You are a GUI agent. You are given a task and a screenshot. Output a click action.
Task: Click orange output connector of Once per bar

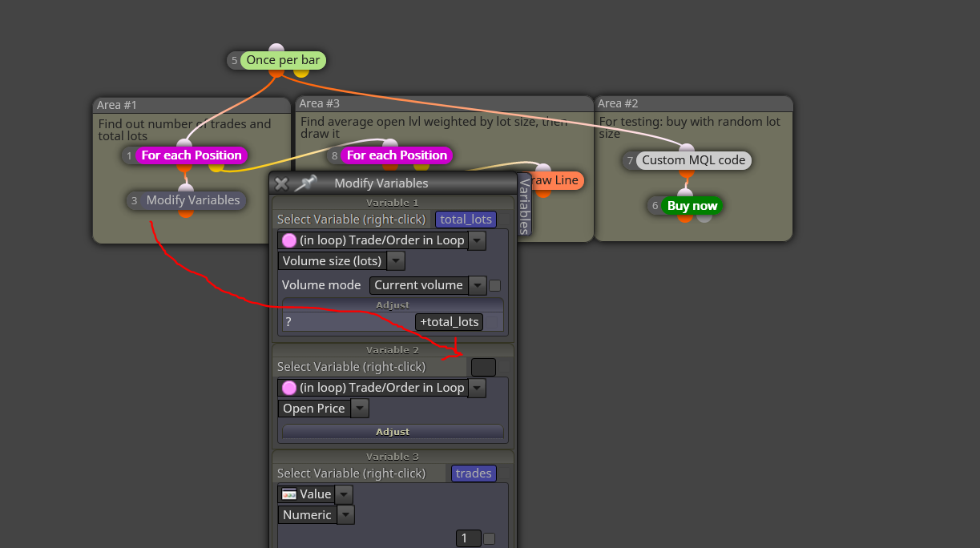tap(276, 72)
